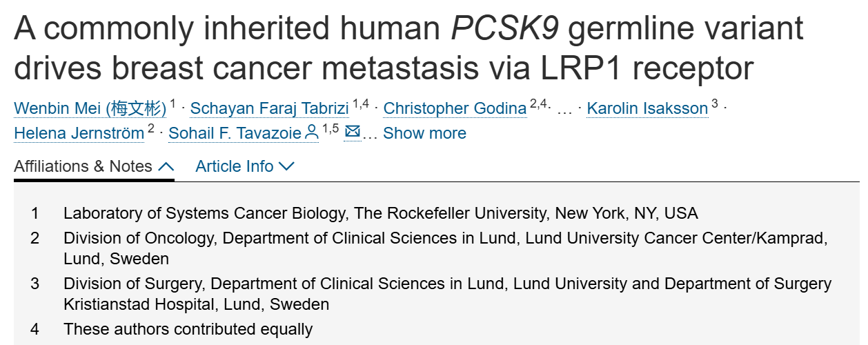The height and width of the screenshot is (345, 868).
Task: Open Helena Jernström author link
Action: coord(79,133)
